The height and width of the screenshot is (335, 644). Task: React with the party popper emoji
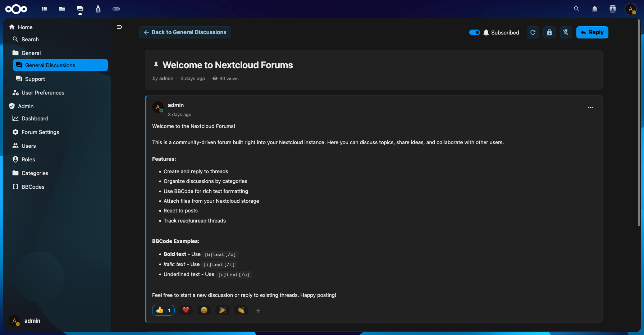[x=223, y=310]
